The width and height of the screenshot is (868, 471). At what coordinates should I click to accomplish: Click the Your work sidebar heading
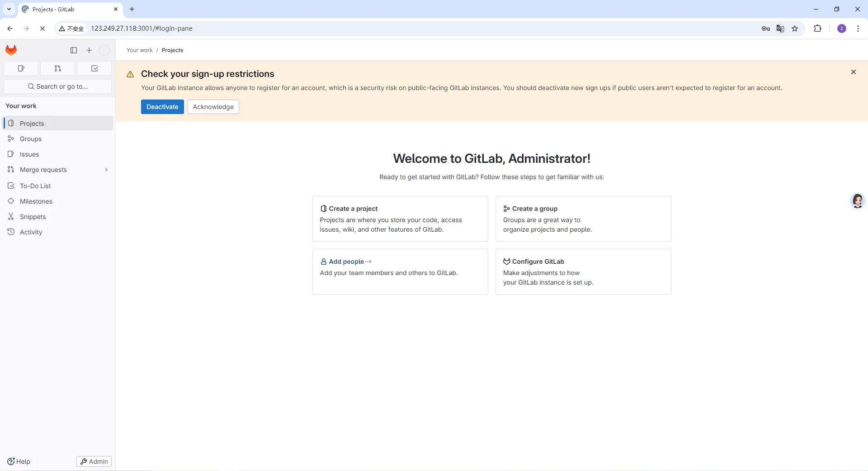(x=21, y=106)
